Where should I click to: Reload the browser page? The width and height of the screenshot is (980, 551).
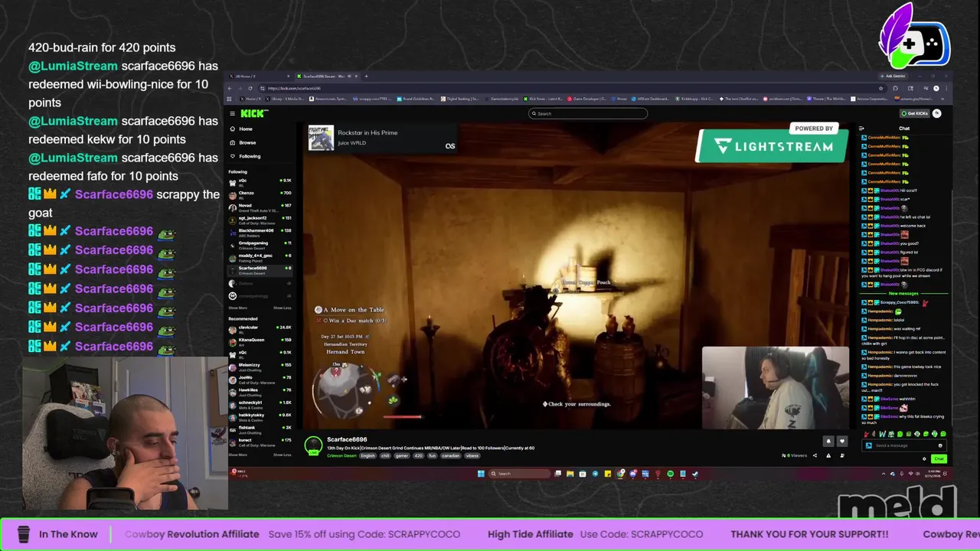[x=250, y=88]
